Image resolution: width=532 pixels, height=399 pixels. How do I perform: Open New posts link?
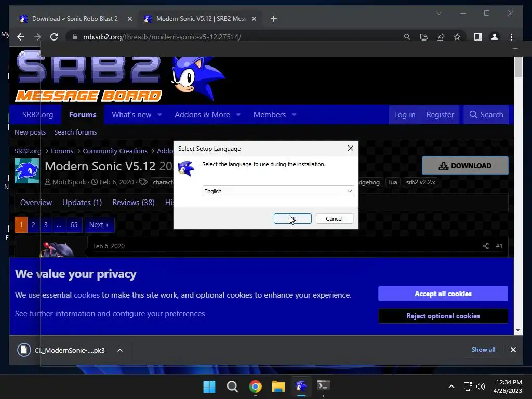pos(30,132)
